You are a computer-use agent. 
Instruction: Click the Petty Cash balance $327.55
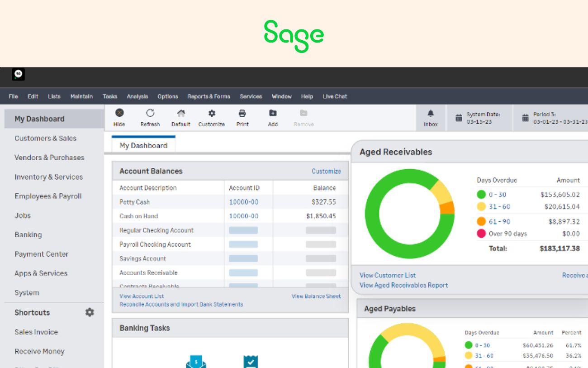pos(324,202)
